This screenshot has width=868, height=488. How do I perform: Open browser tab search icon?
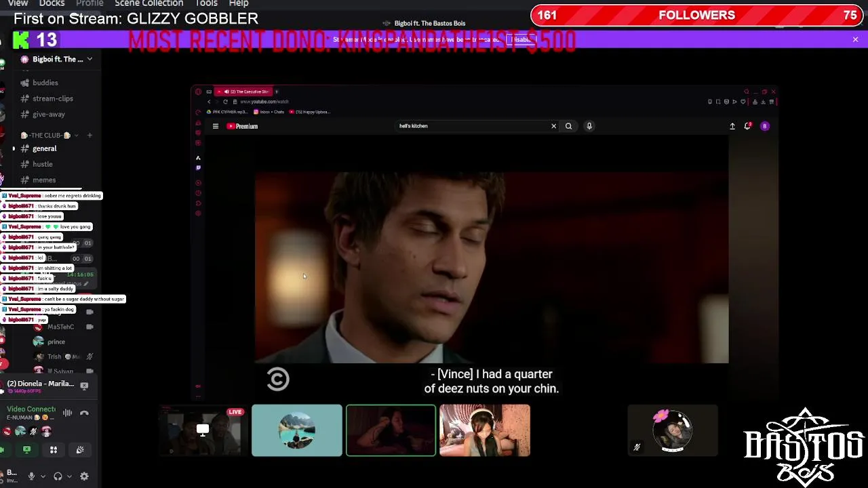[x=747, y=91]
